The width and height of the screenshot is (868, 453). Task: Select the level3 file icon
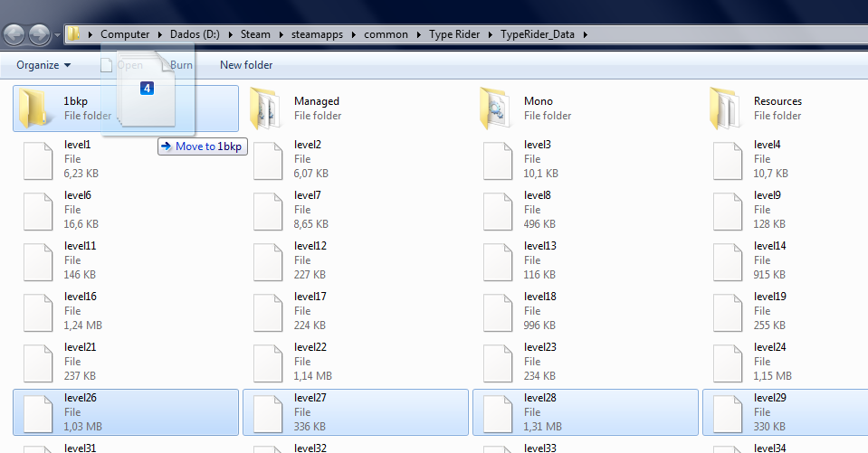point(498,161)
